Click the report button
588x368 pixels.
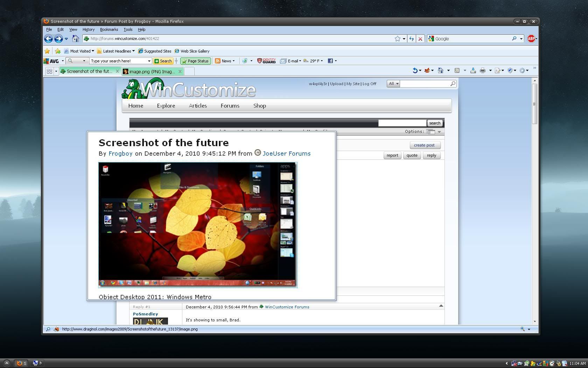[392, 155]
